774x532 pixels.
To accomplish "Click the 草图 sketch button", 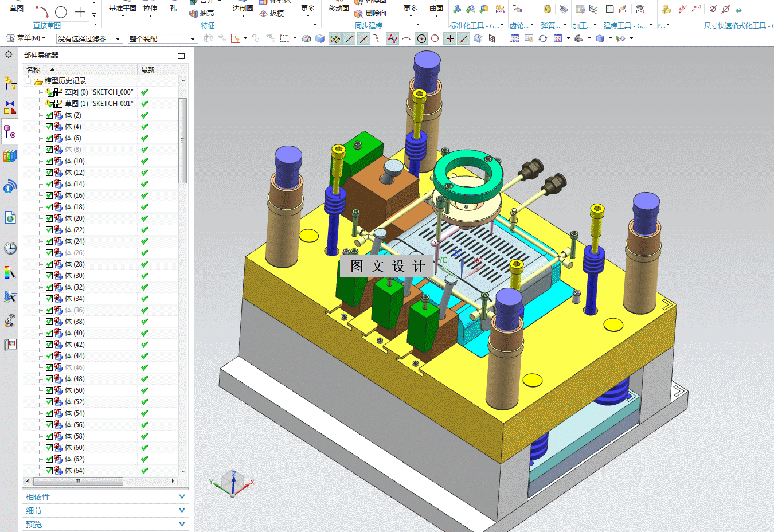I will click(17, 9).
